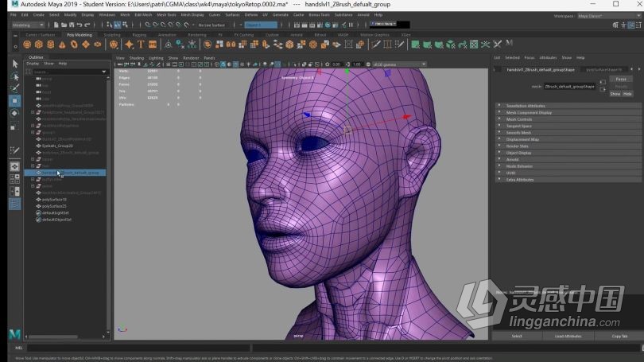The width and height of the screenshot is (644, 362).
Task: Click the Outliner horizontal scrollbar
Action: point(53,337)
